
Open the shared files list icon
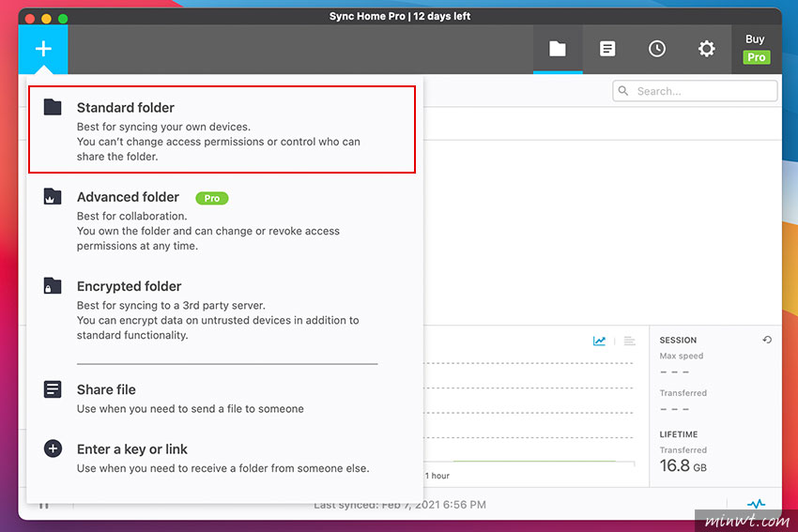coord(607,49)
